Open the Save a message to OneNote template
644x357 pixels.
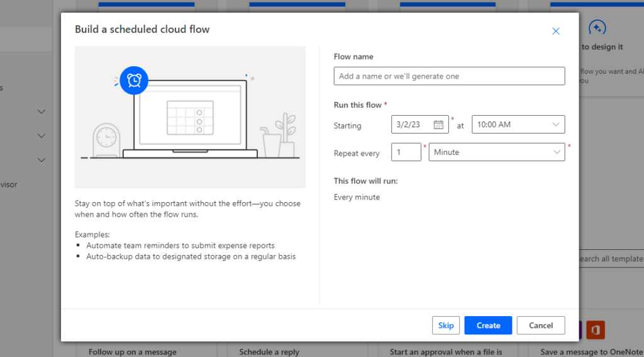(591, 352)
